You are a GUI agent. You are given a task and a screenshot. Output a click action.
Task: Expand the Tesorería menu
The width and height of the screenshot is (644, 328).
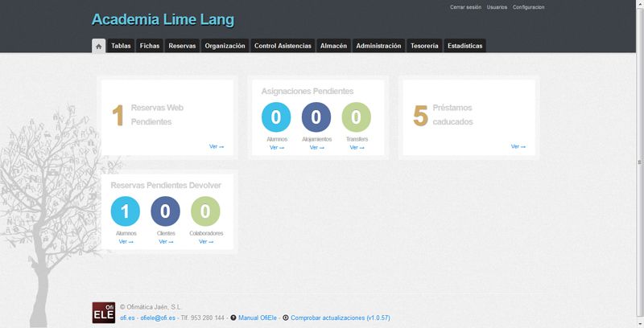point(424,46)
